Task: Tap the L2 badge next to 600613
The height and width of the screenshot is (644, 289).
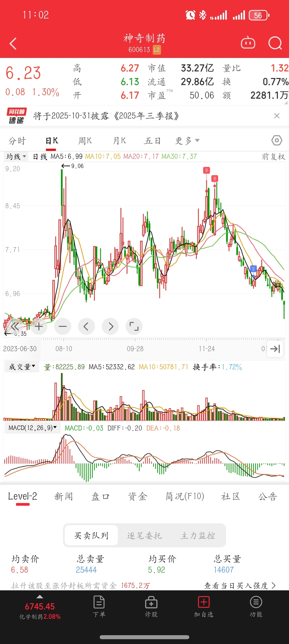Action: [x=157, y=50]
